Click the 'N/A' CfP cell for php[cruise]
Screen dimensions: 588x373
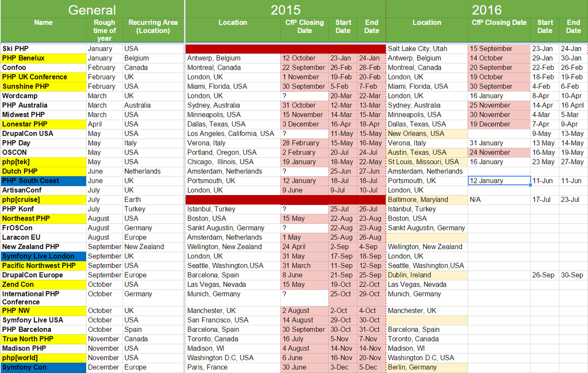tap(499, 199)
